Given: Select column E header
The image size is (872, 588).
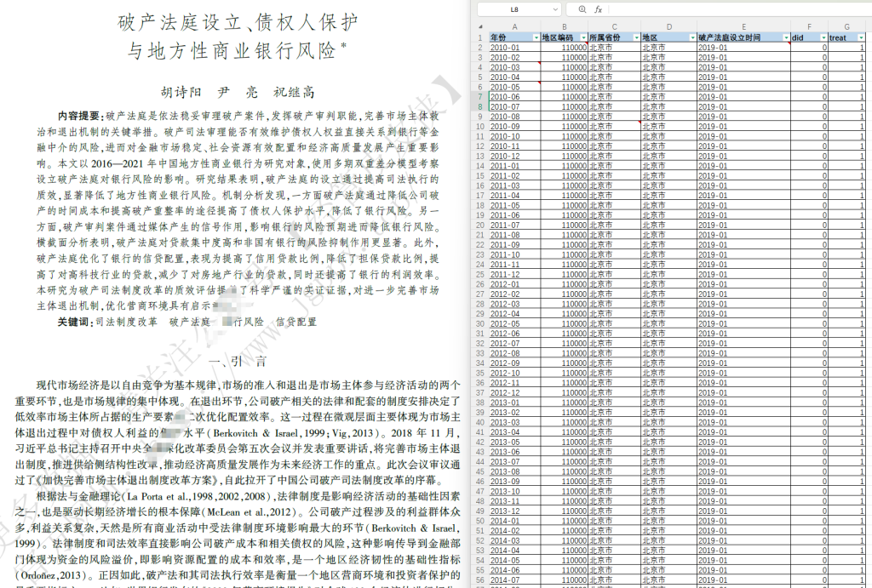Looking at the screenshot, I should click(743, 28).
